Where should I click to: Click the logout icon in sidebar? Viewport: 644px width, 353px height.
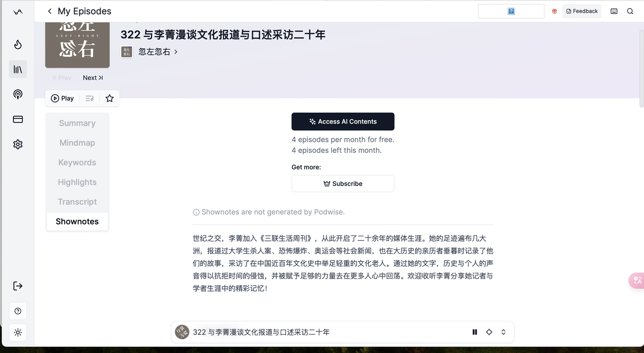pos(18,286)
